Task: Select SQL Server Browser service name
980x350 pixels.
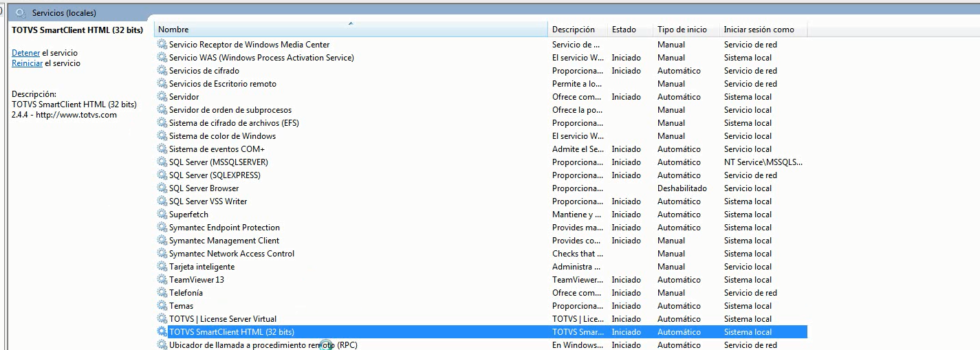Action: tap(204, 188)
